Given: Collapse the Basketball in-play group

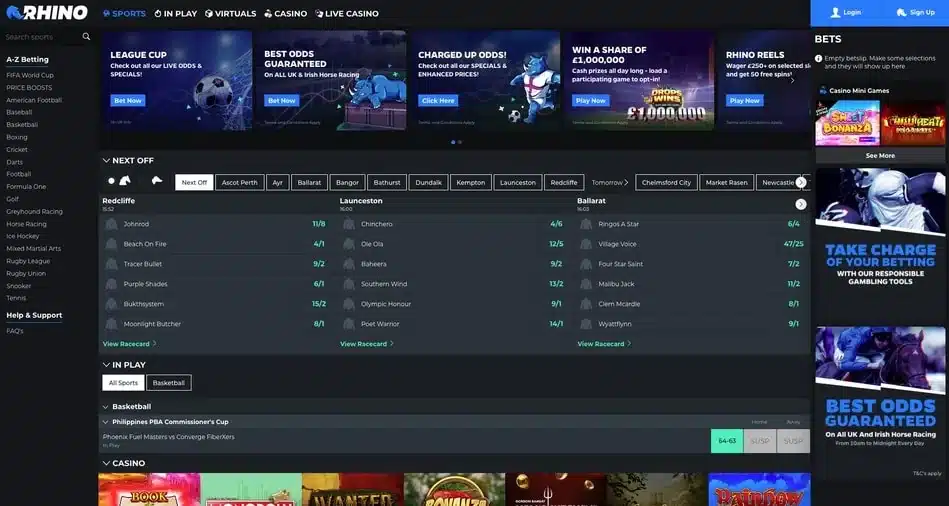Looking at the screenshot, I should [x=106, y=407].
